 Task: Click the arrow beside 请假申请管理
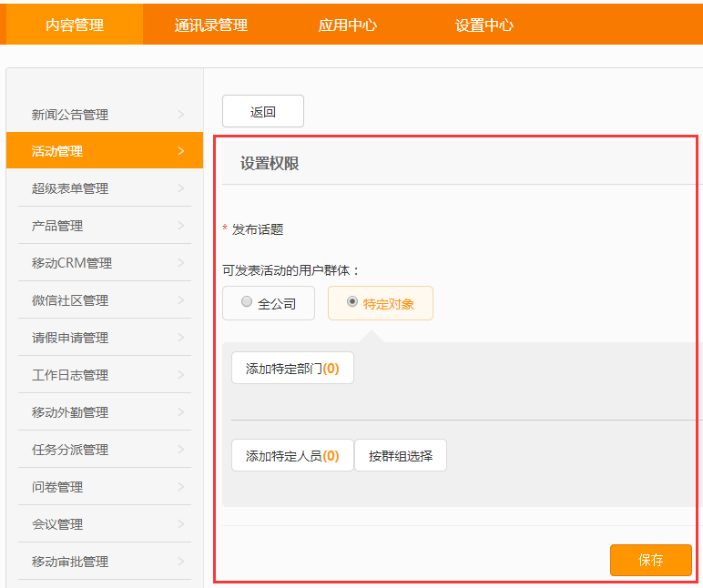(x=181, y=338)
